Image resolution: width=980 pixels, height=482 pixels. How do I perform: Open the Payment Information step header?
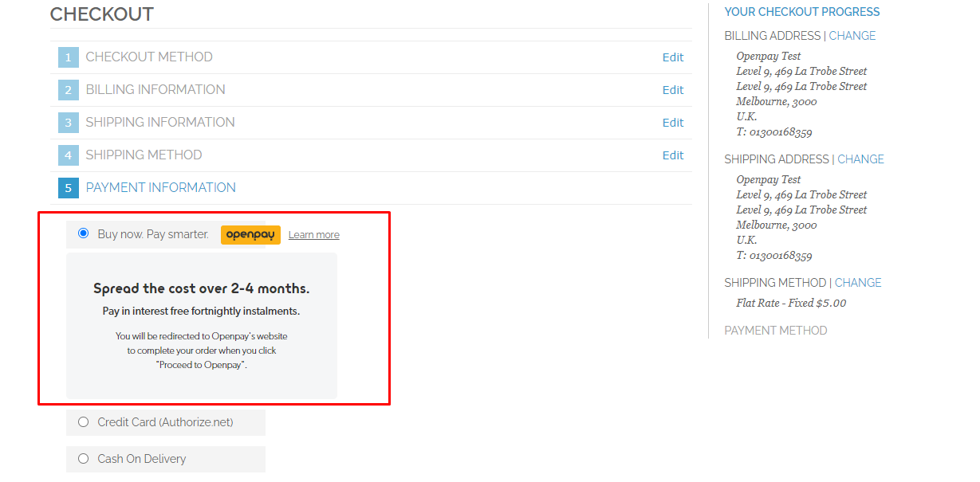tap(161, 188)
